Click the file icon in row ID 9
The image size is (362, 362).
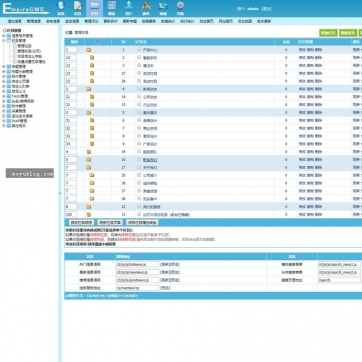[x=92, y=144]
